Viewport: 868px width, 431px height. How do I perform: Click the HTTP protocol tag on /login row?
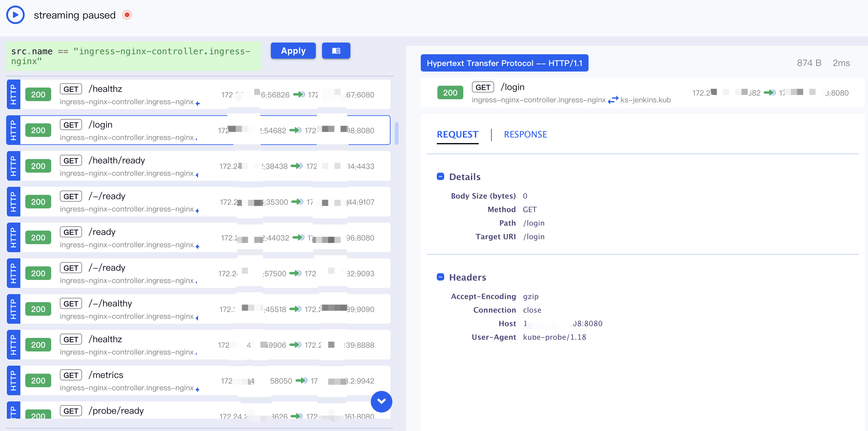point(14,130)
